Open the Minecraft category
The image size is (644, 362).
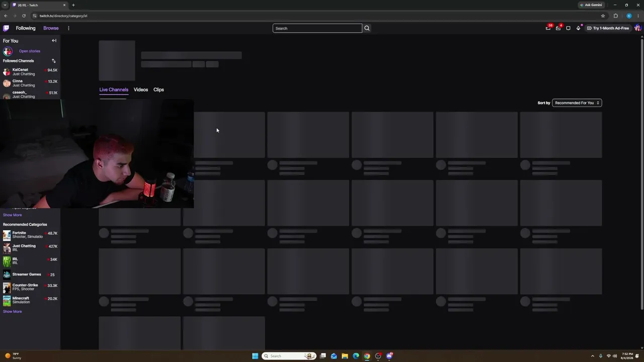click(30, 300)
